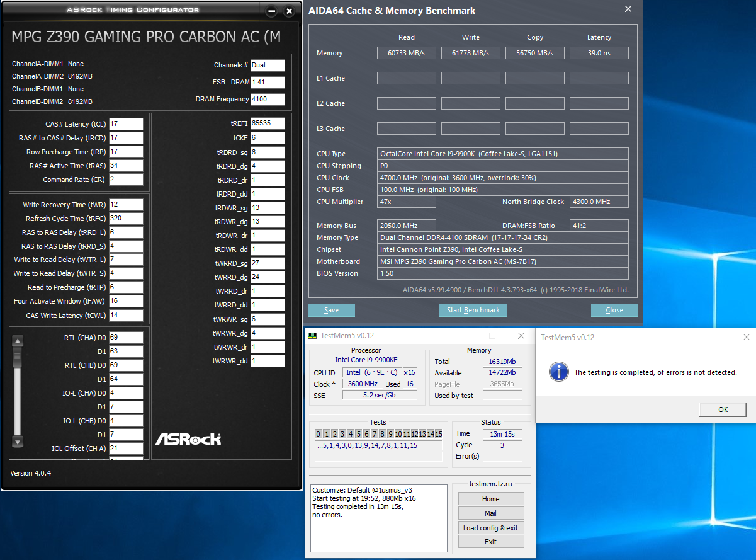
Task: Click the empty L1 Cache Read result box
Action: pyautogui.click(x=407, y=78)
